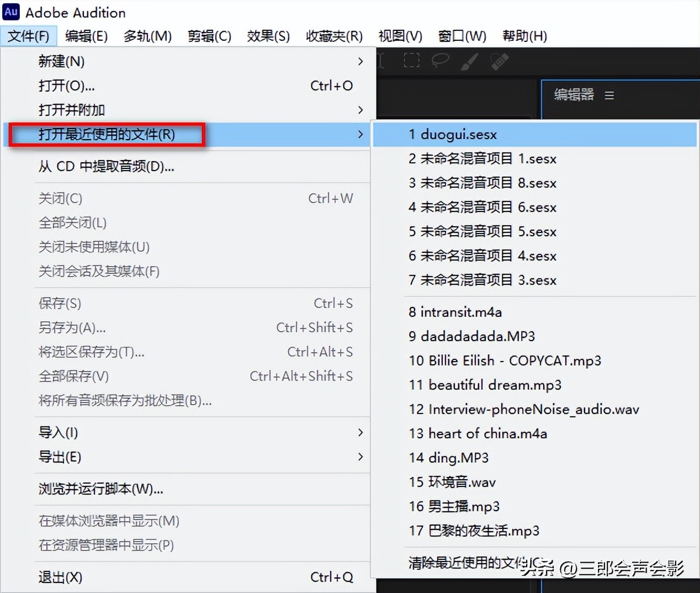Open recent 未命名混音项目 4.sesx
Screen dimensions: 700x593
coord(534,256)
